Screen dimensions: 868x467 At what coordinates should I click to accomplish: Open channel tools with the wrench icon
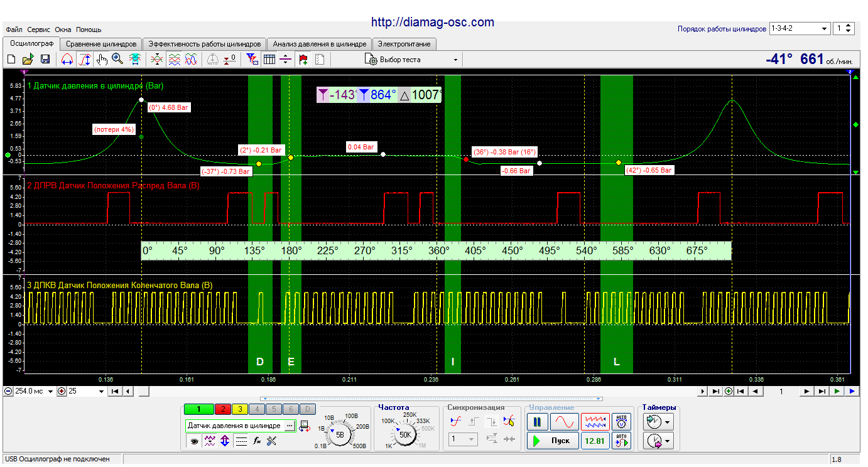pos(271,441)
